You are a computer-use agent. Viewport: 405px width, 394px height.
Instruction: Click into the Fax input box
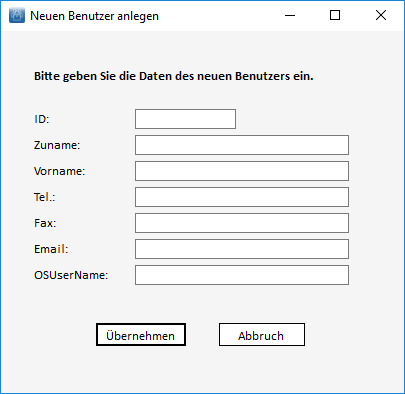242,223
